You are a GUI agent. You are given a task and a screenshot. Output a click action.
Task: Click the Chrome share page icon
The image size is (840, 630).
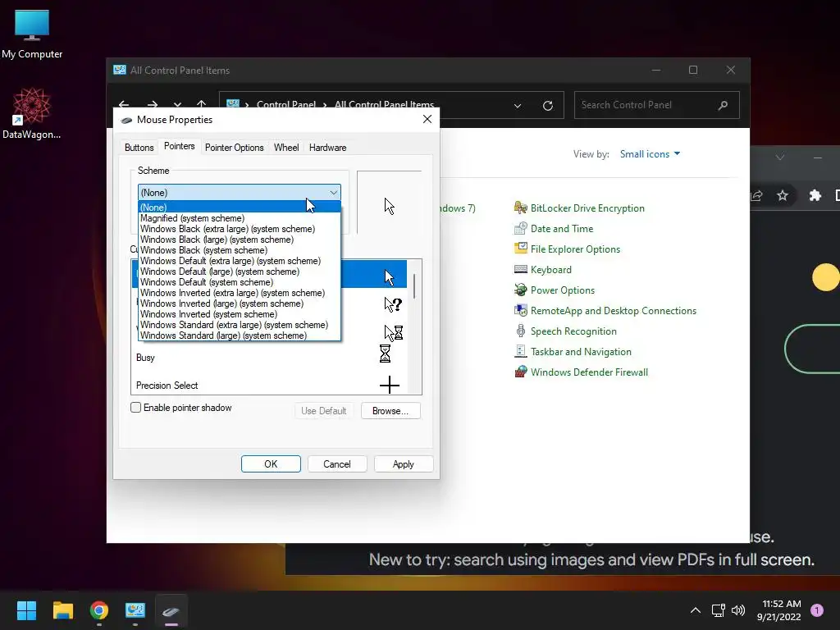[x=756, y=195]
